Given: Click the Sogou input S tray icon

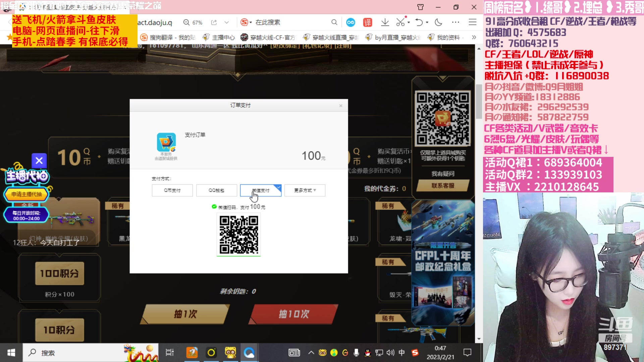Looking at the screenshot, I should 415,353.
